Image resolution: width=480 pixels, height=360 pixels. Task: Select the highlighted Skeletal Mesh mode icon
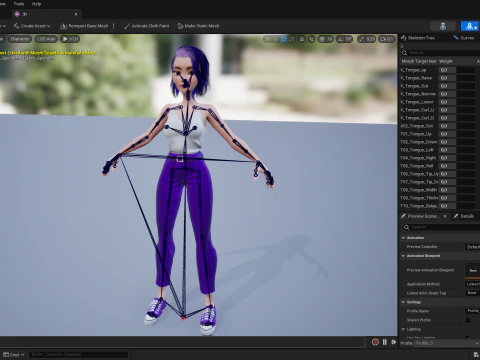pyautogui.click(x=470, y=26)
